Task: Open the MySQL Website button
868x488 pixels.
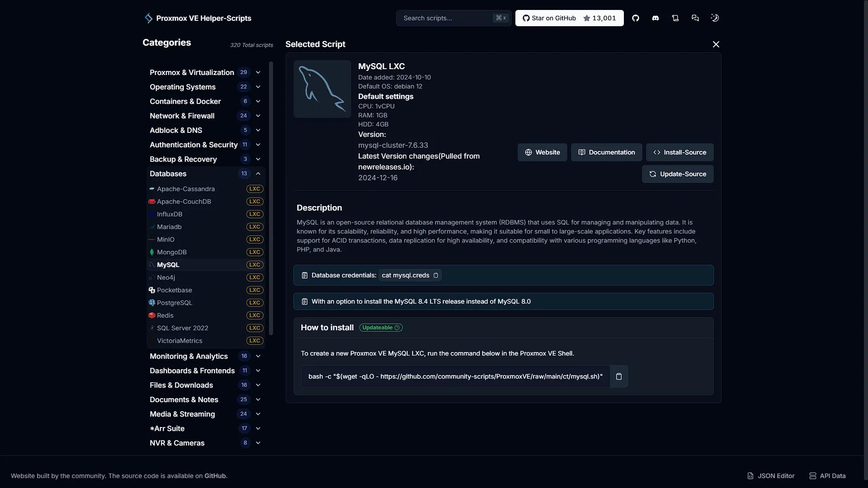Action: pyautogui.click(x=542, y=152)
